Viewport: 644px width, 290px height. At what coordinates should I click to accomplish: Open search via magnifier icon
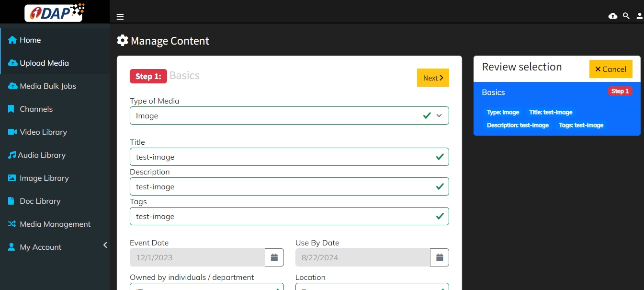626,16
